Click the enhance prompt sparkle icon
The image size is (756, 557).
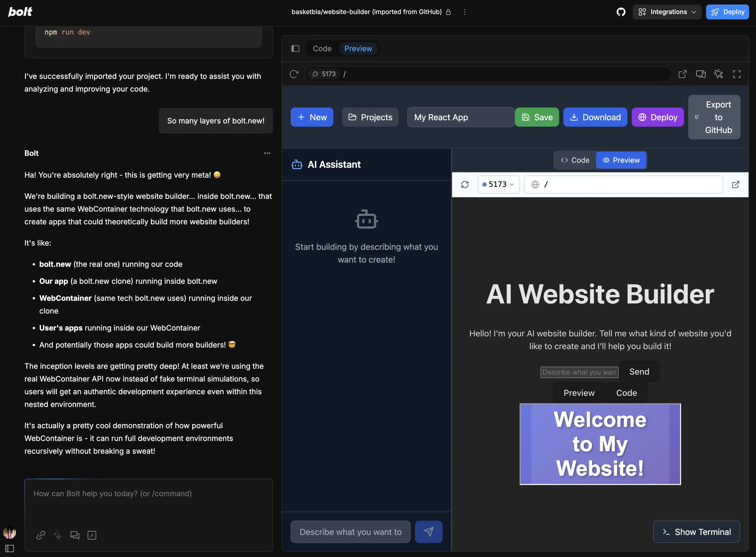click(x=58, y=535)
